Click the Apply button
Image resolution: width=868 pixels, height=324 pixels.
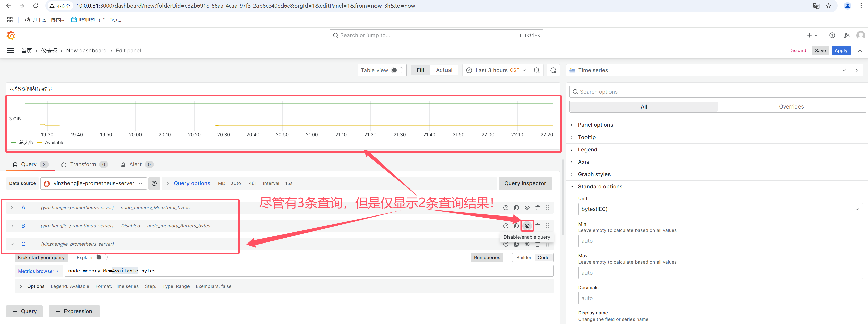pos(840,50)
